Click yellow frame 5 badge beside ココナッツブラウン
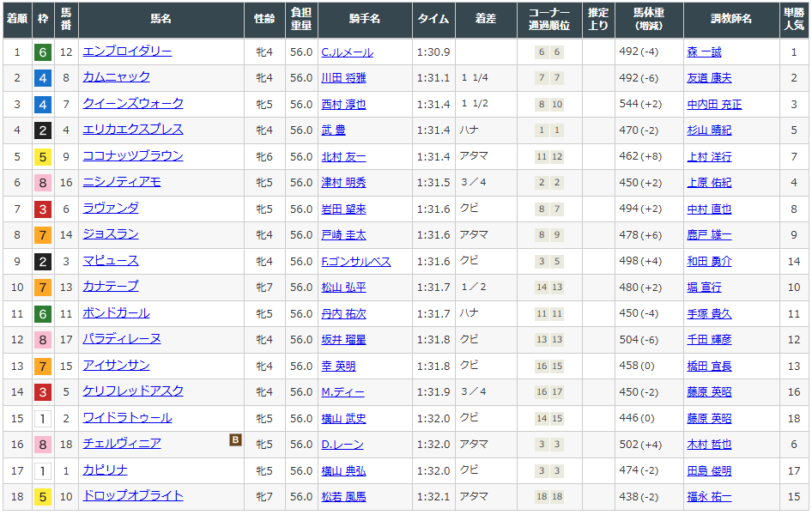Image resolution: width=812 pixels, height=515 pixels. click(x=43, y=157)
